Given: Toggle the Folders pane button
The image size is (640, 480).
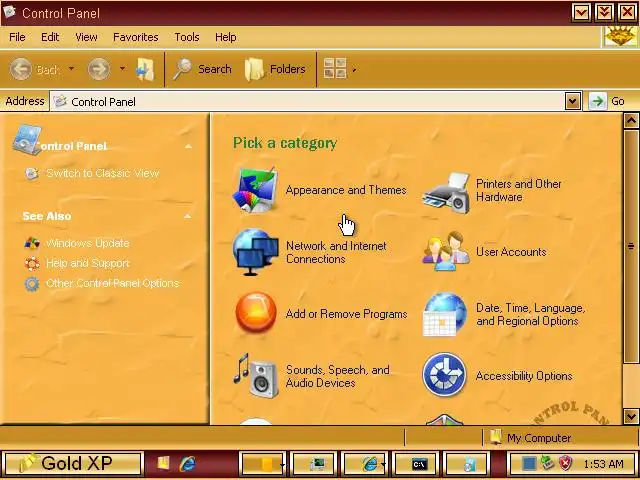Looking at the screenshot, I should click(275, 69).
